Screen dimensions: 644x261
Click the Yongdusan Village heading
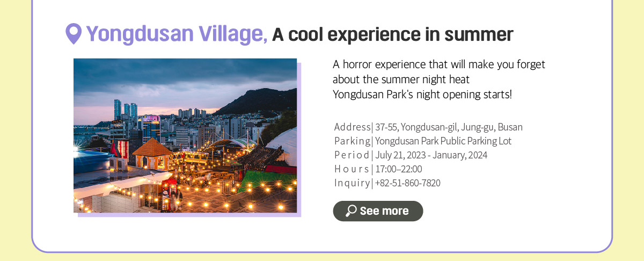(x=177, y=34)
